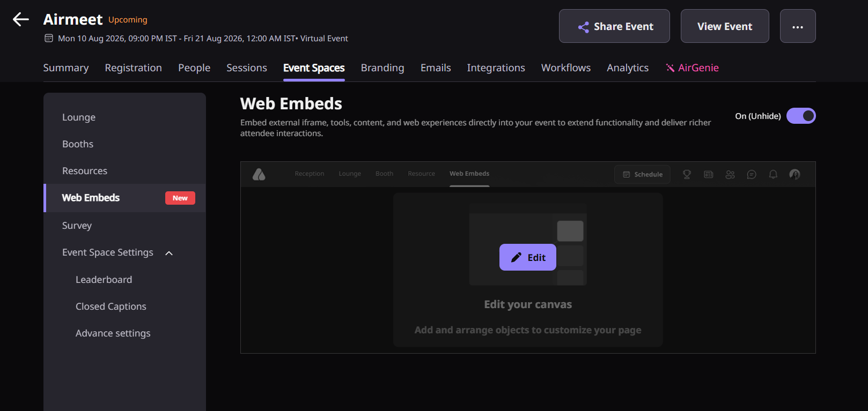This screenshot has height=411, width=868.
Task: Open the people icon in preview bar
Action: tap(730, 174)
